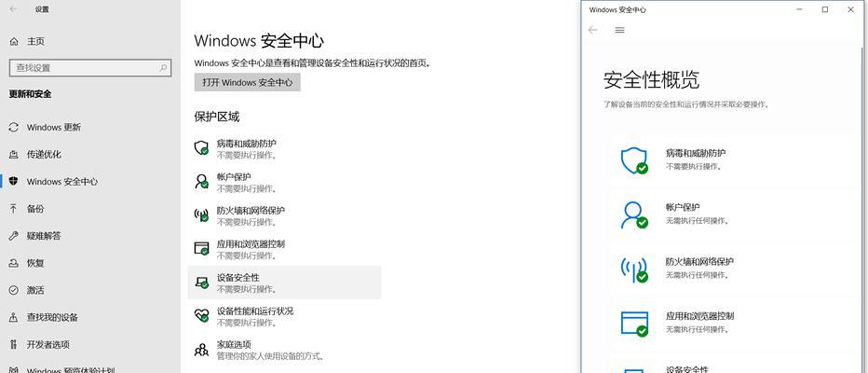This screenshot has width=868, height=373.
Task: Open 防火墙和网络保护 title in Security Center overview
Action: coord(699,262)
